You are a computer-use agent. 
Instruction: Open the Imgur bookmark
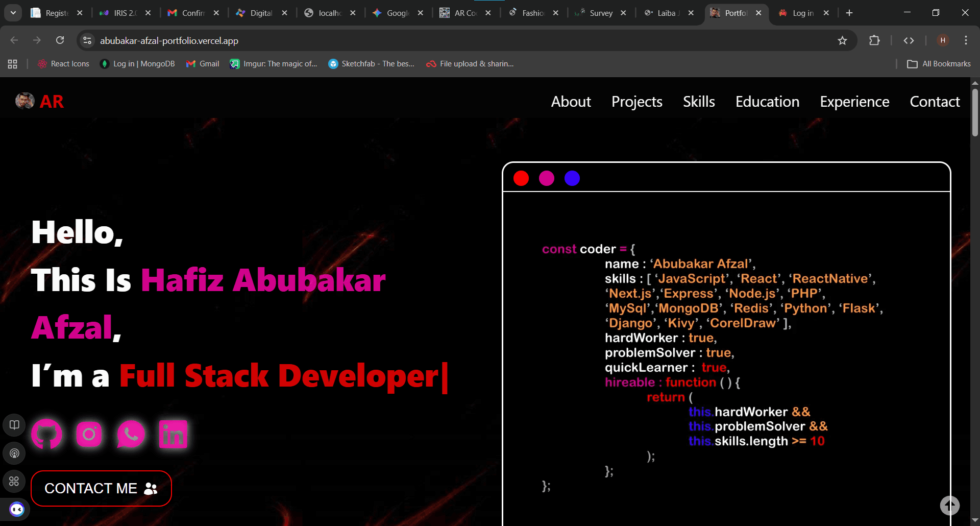coord(274,64)
